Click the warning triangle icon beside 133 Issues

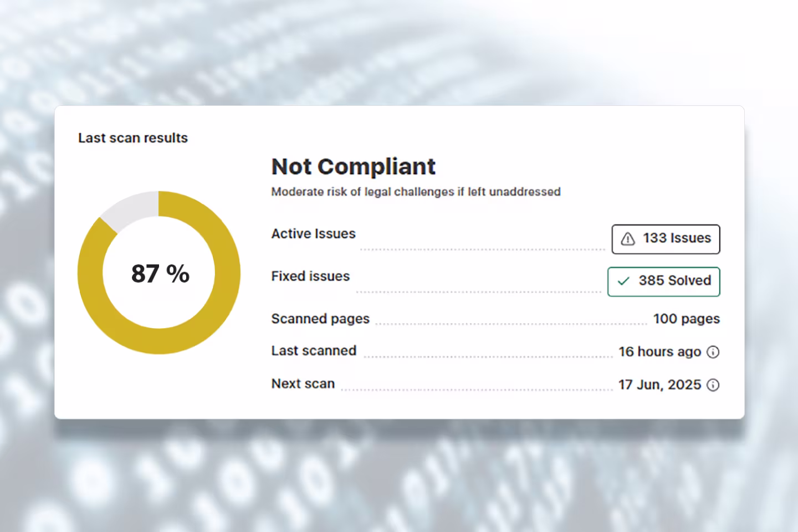(627, 239)
